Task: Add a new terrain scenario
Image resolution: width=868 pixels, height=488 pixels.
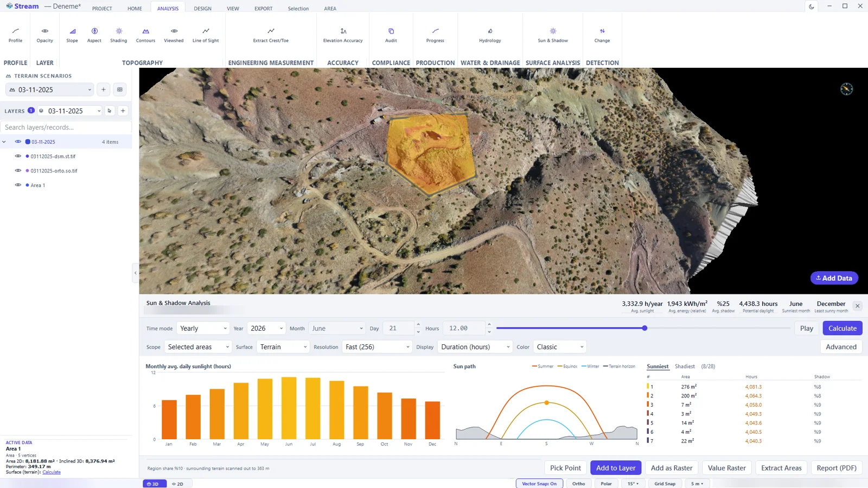Action: point(104,89)
